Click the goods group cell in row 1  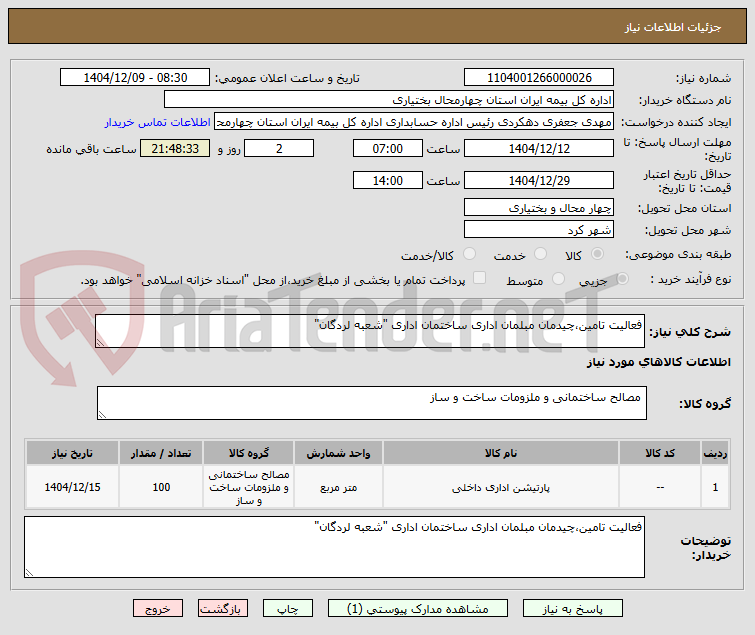pyautogui.click(x=248, y=487)
